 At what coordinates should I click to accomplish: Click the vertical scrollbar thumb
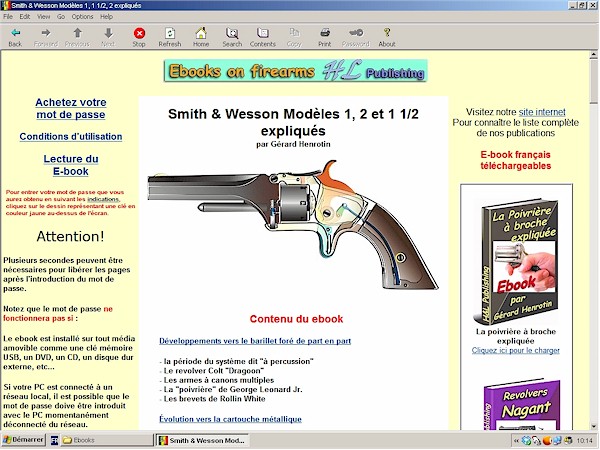coord(593,82)
